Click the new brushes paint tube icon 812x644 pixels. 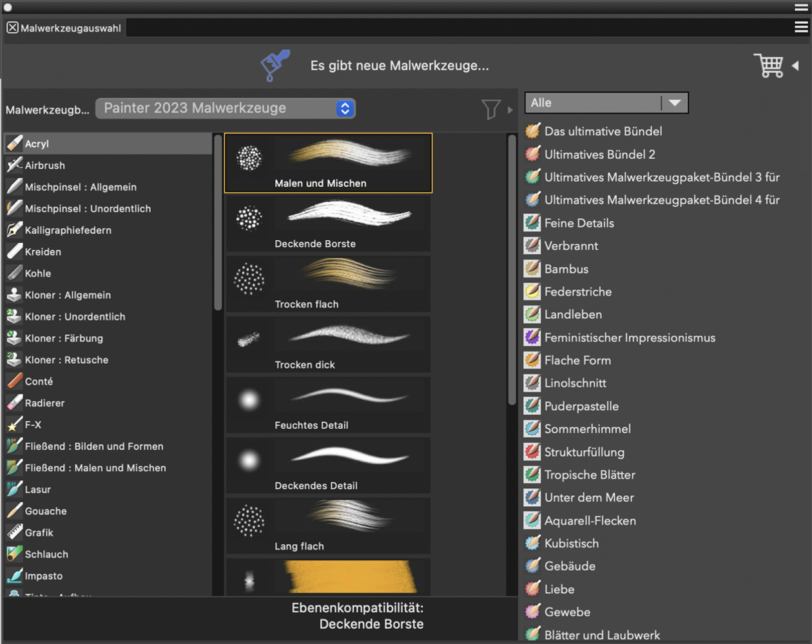point(275,65)
